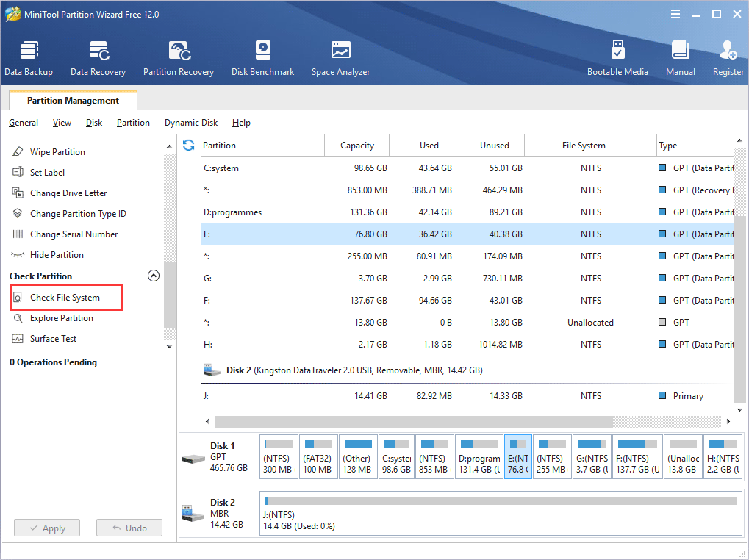The width and height of the screenshot is (749, 560).
Task: Collapse the Check Partition section
Action: (154, 276)
